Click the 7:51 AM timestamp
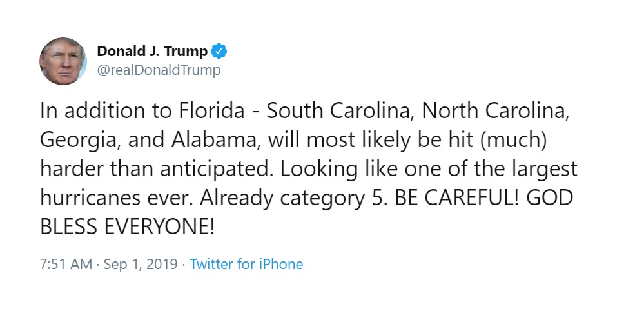The image size is (644, 322). point(66,264)
